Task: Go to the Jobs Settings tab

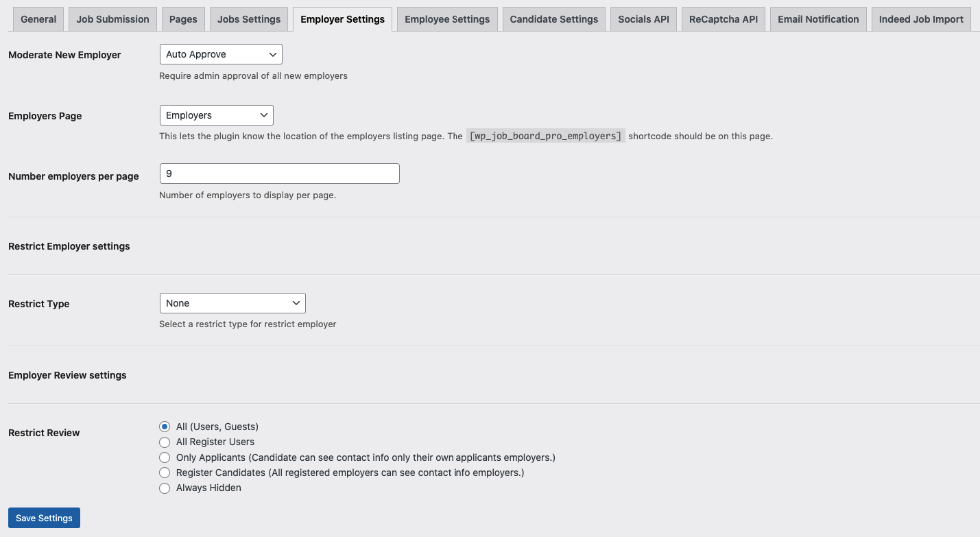Action: tap(249, 19)
